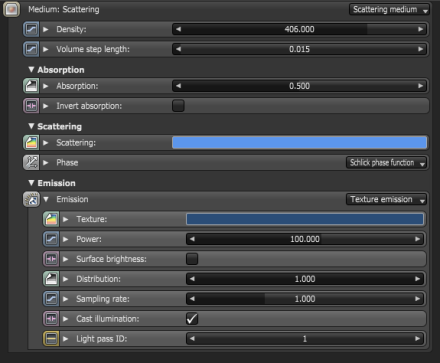Expand the Volume step length row arrow
440x363 pixels.
(x=46, y=49)
